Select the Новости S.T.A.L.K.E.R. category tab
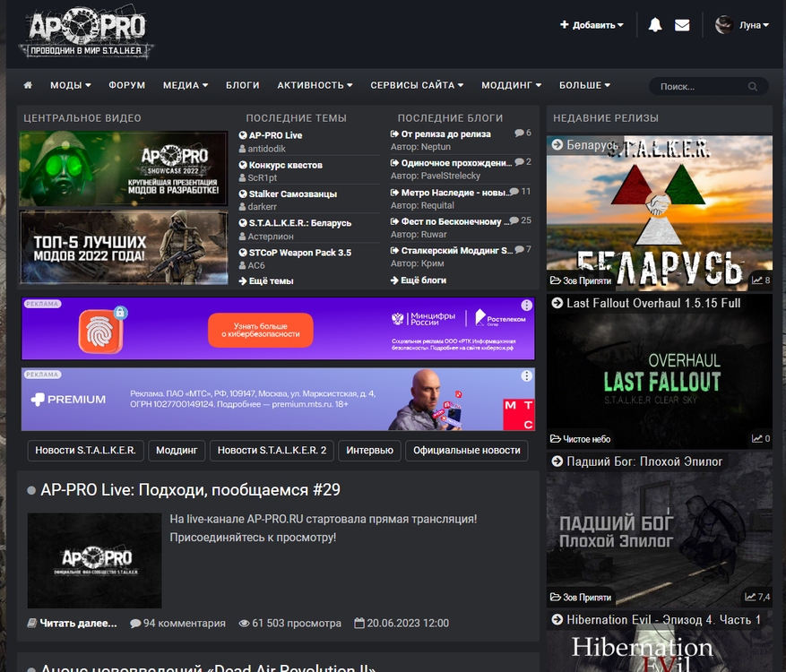Image resolution: width=786 pixels, height=672 pixels. point(86,451)
